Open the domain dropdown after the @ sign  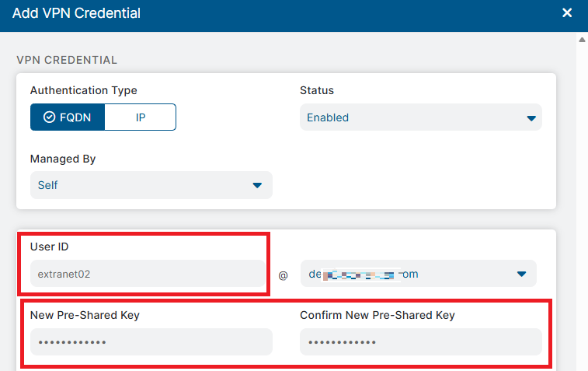(x=419, y=274)
